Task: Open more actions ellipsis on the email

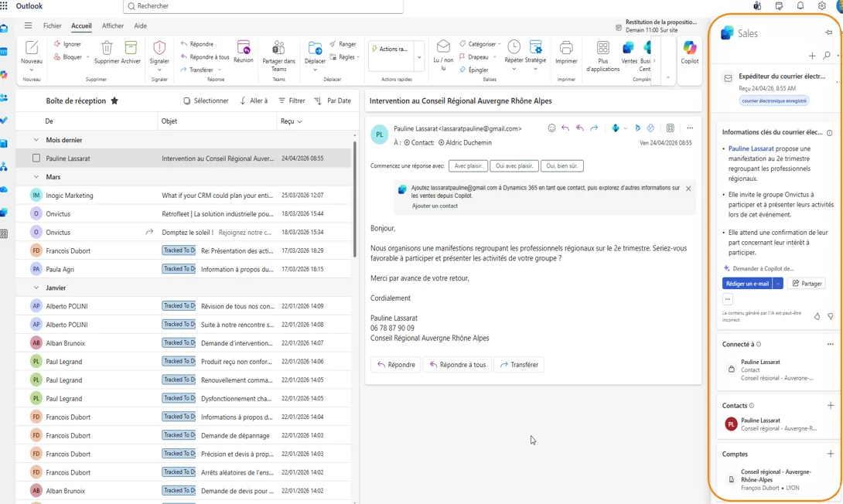Action: 690,128
